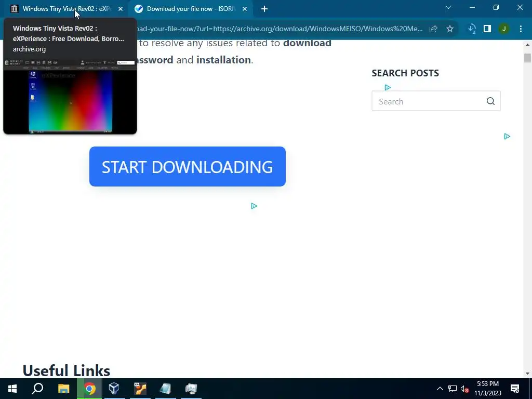
Task: Open the clock showing 5:53 PM
Action: pyautogui.click(x=487, y=389)
